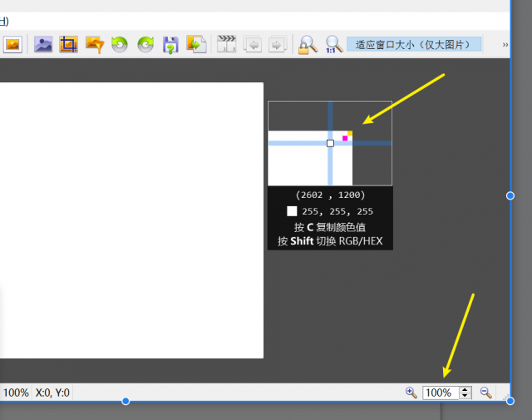Image resolution: width=532 pixels, height=420 pixels.
Task: Click the mountain landscape picture icon
Action: point(43,44)
